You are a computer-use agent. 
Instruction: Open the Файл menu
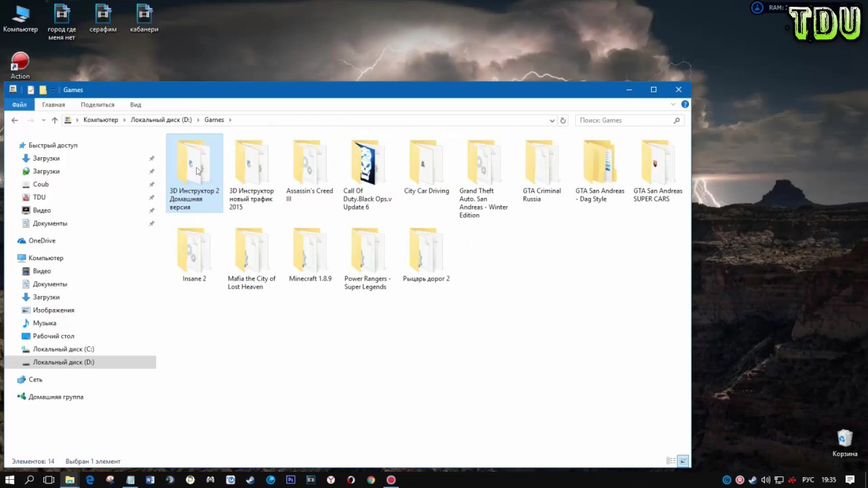[x=19, y=104]
